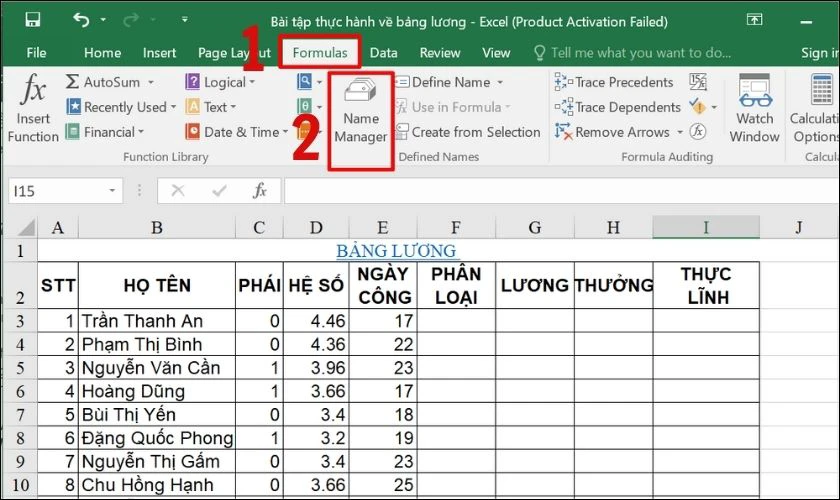The width and height of the screenshot is (840, 500).
Task: Open the File tab
Action: point(36,53)
